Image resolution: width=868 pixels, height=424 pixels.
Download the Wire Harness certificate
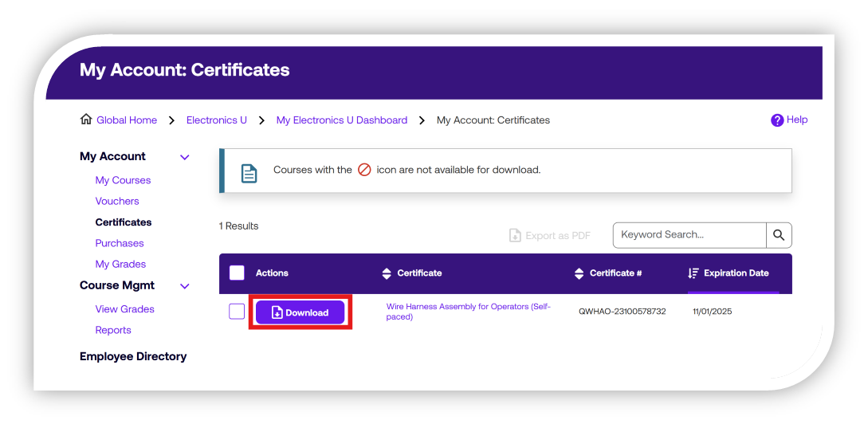tap(300, 312)
